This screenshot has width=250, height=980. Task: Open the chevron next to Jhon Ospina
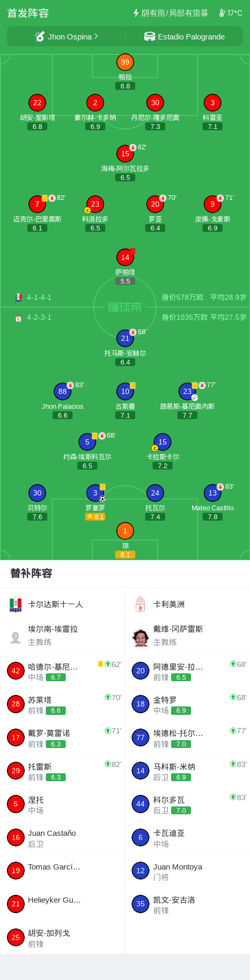[96, 36]
